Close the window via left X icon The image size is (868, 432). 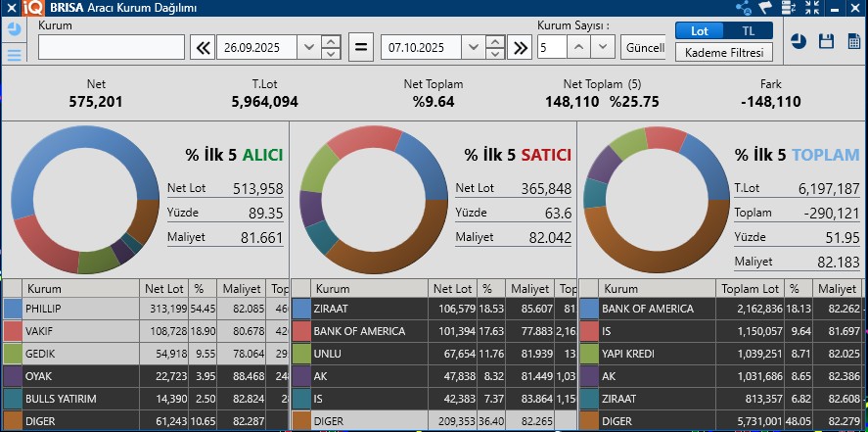point(12,8)
